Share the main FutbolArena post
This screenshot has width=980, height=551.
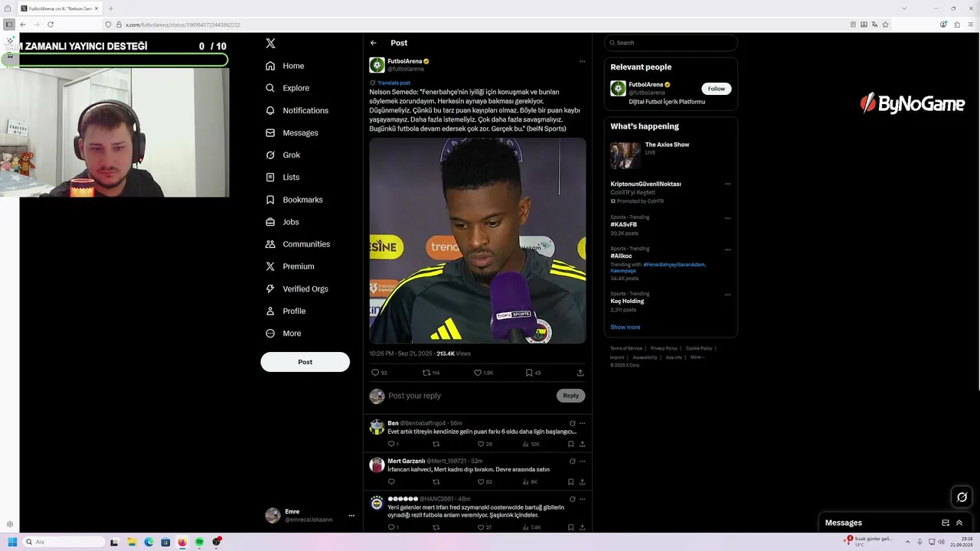[580, 373]
